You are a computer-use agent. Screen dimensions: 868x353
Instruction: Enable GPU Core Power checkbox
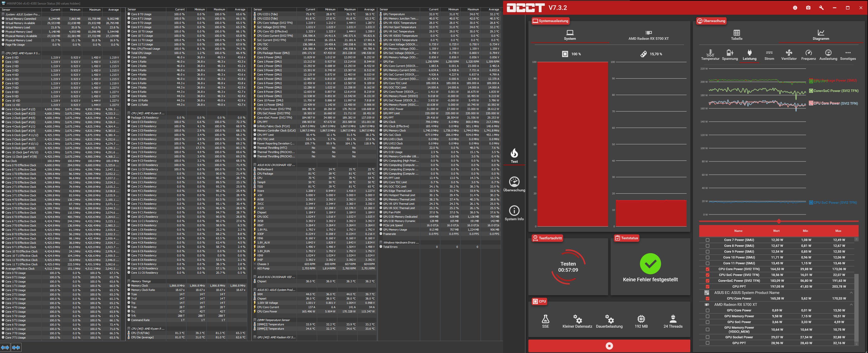pos(708,310)
